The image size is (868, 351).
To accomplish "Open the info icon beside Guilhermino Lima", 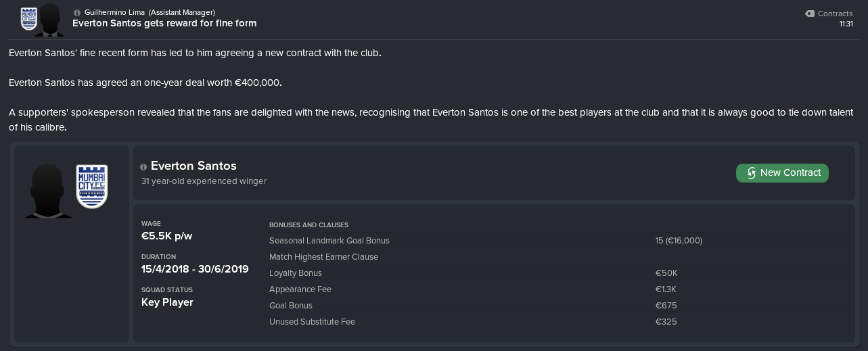I will (x=76, y=13).
